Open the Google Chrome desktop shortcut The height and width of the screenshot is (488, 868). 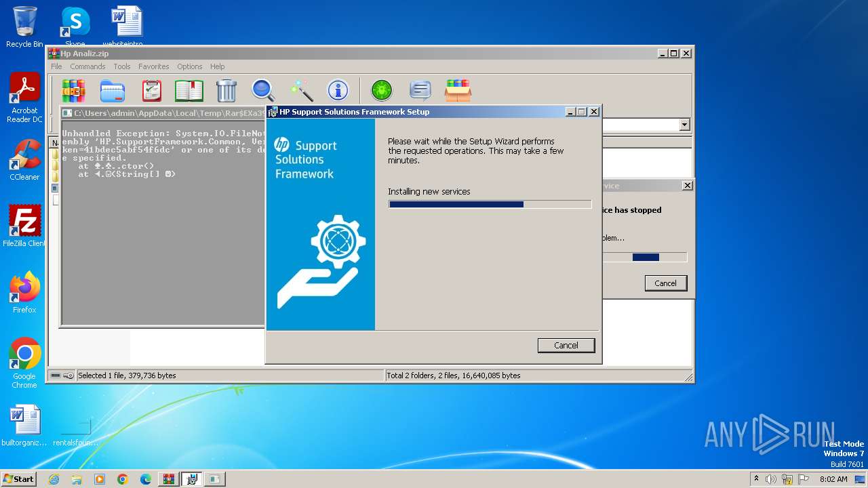(x=24, y=363)
